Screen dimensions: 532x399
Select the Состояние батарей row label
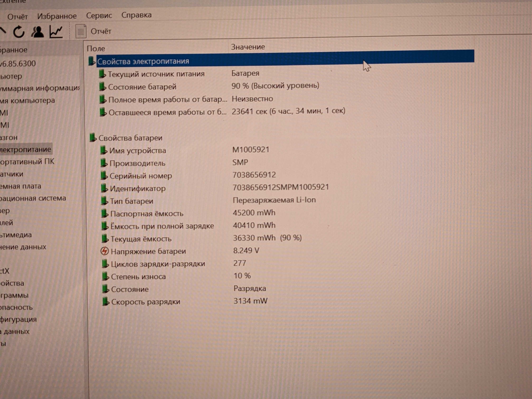tap(142, 87)
